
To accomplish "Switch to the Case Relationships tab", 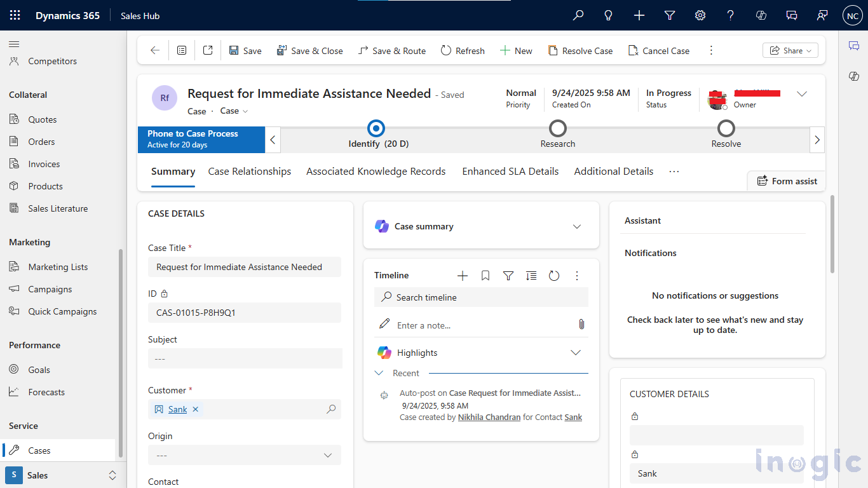I will tap(249, 172).
